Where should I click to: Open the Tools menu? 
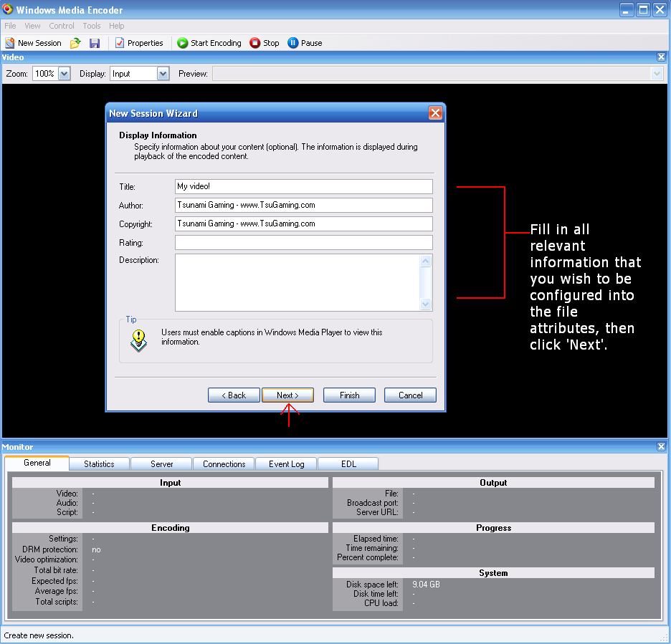coord(92,26)
